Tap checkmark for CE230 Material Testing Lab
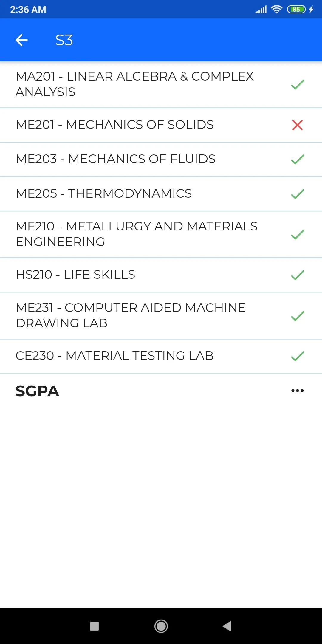 (x=297, y=356)
